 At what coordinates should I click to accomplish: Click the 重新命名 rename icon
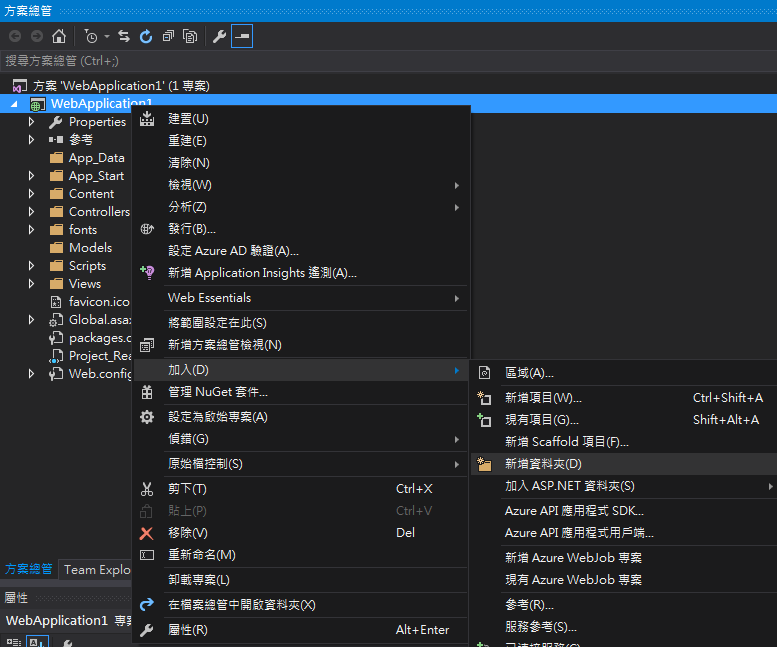tap(147, 555)
